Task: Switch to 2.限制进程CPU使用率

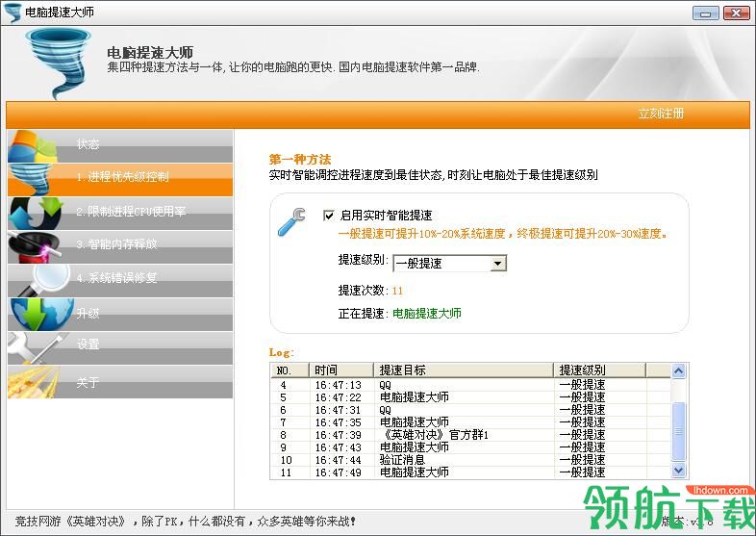Action: point(120,214)
